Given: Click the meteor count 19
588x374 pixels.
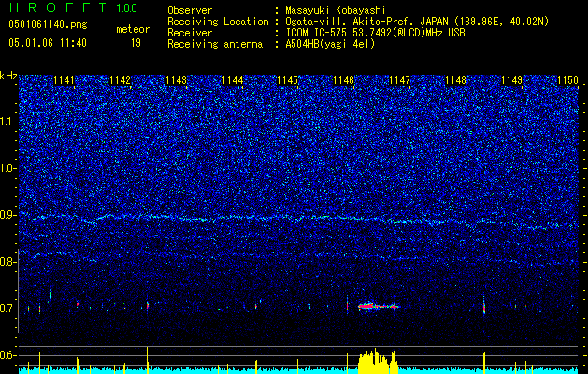Looking at the screenshot, I should click(136, 43).
